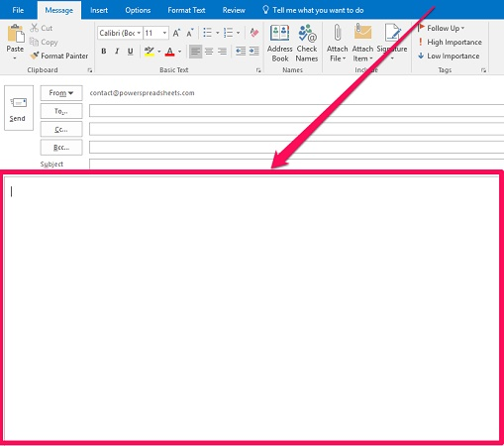Open the From account dropdown
Image resolution: width=504 pixels, height=446 pixels.
click(x=61, y=93)
